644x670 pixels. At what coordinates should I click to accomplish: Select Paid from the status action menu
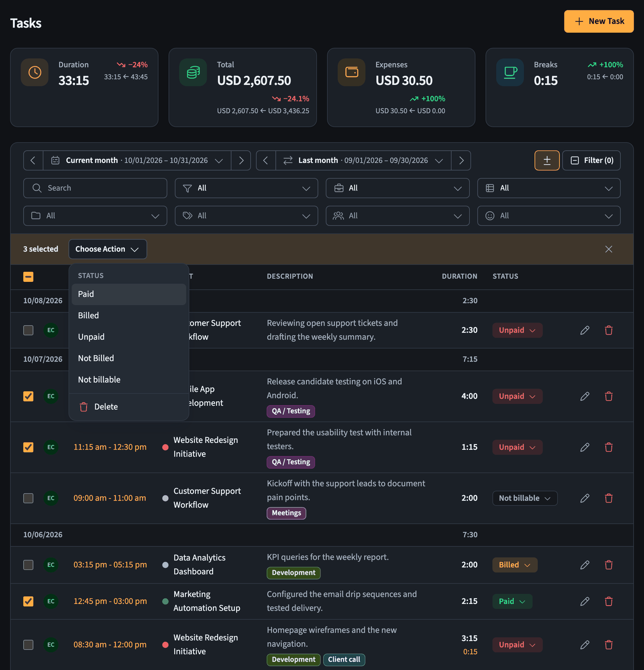click(x=129, y=294)
